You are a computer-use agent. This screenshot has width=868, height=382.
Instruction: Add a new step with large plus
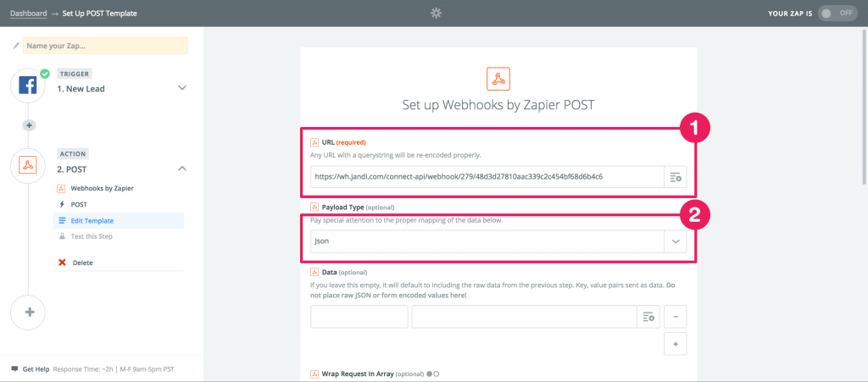(x=30, y=312)
